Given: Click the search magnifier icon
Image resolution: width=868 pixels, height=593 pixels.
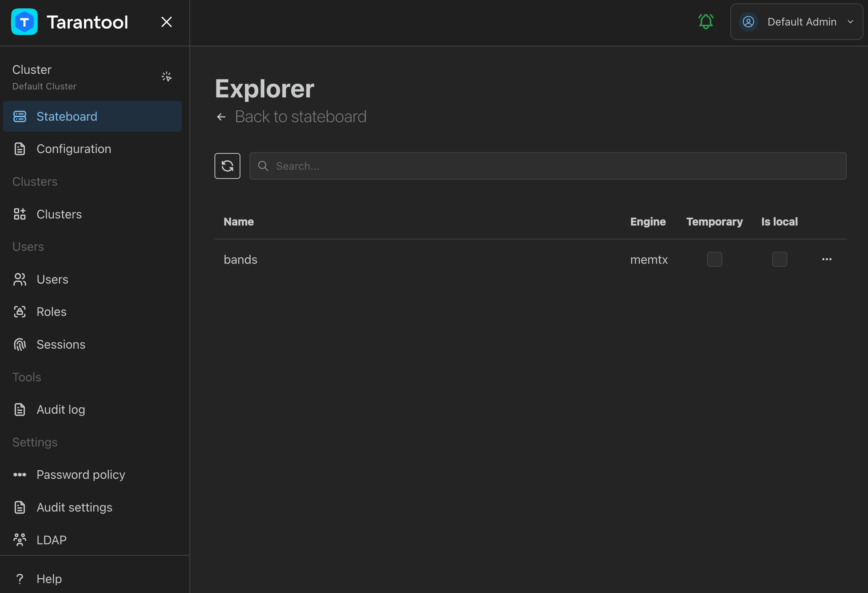Looking at the screenshot, I should (263, 166).
